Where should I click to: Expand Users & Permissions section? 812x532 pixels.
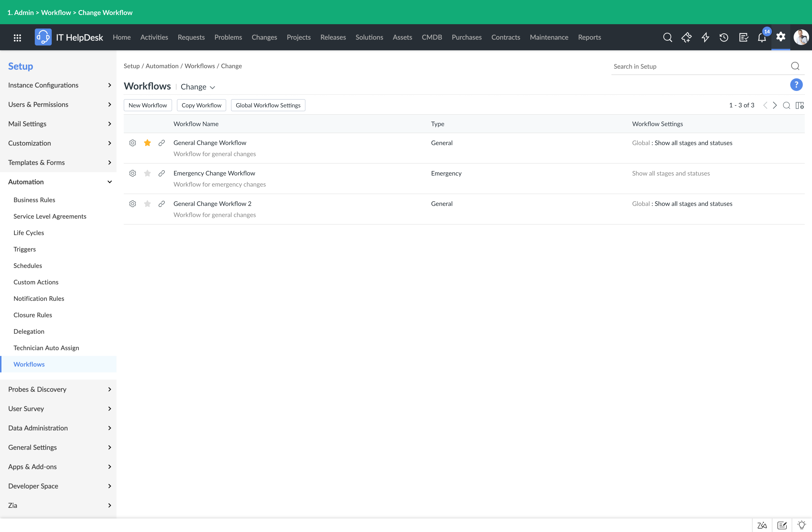[x=58, y=104]
